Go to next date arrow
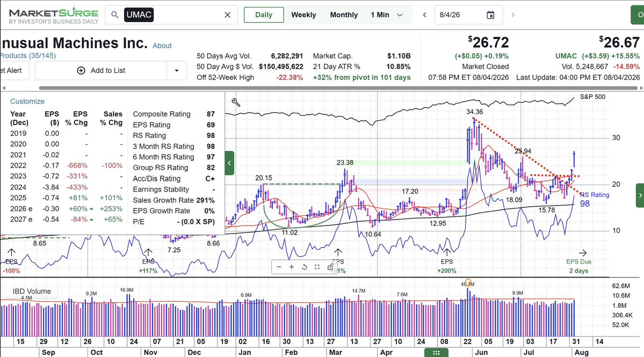 [512, 15]
